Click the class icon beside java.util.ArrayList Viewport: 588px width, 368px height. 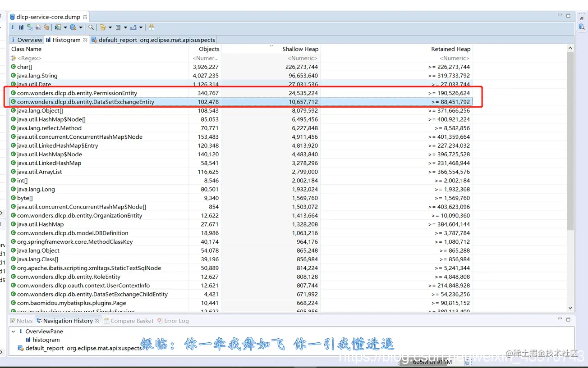[x=14, y=172]
